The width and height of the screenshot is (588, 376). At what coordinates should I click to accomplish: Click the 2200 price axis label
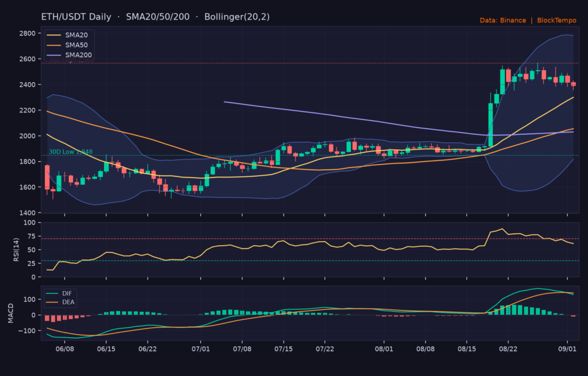click(x=28, y=110)
